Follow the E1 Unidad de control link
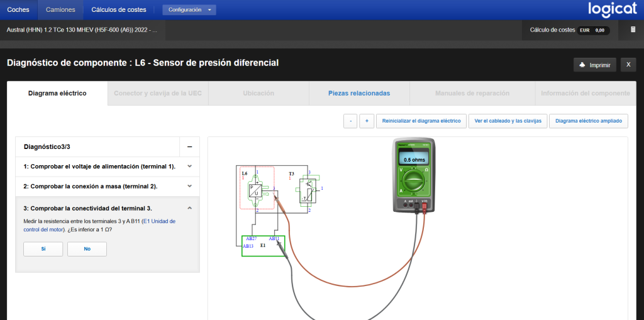The image size is (644, 320). 99,225
